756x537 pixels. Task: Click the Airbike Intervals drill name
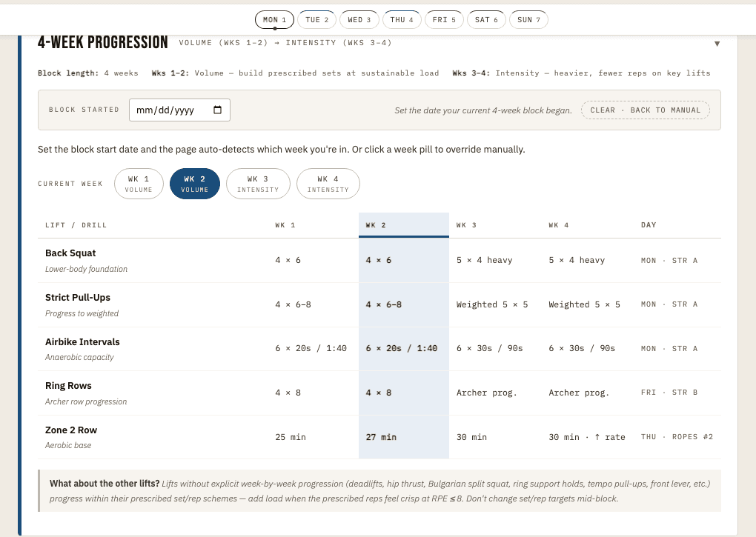[82, 341]
